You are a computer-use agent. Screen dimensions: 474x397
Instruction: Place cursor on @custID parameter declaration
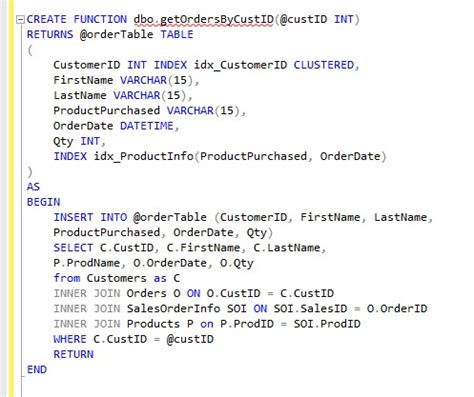[x=304, y=19]
